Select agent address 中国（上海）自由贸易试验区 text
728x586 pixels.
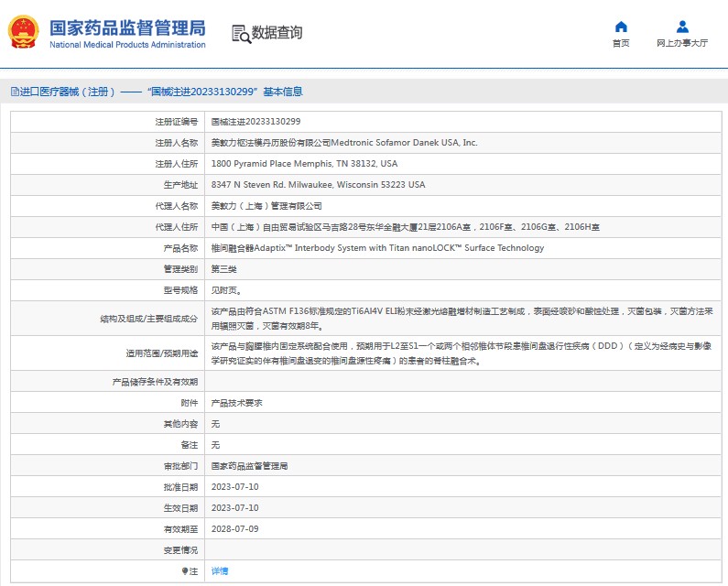(406, 227)
